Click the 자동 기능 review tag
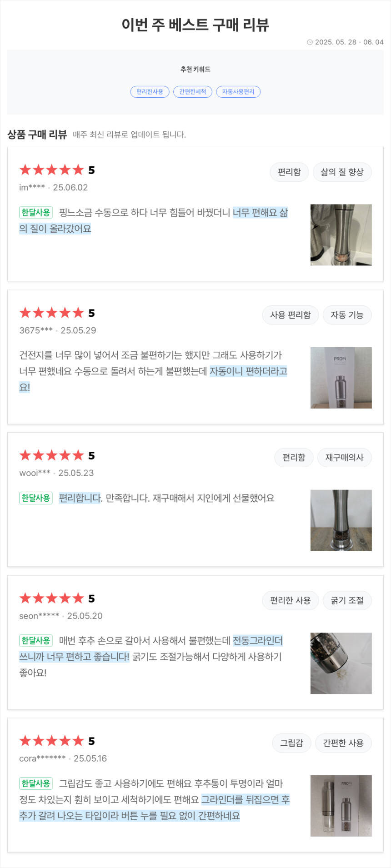This screenshot has height=868, width=391. 347,315
